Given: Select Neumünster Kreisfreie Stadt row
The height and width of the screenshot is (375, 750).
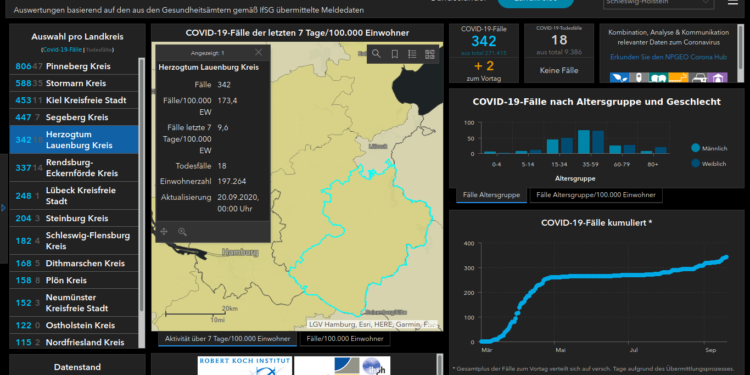Looking at the screenshot, I should tap(74, 303).
